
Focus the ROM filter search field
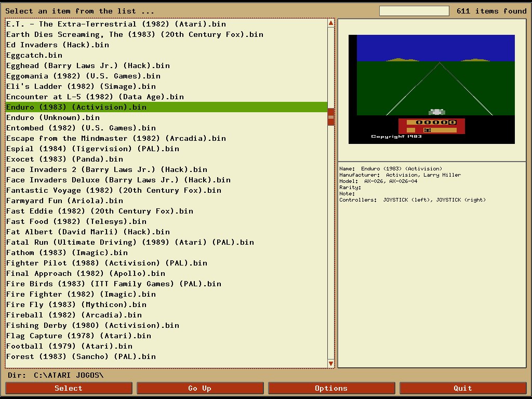click(x=414, y=11)
